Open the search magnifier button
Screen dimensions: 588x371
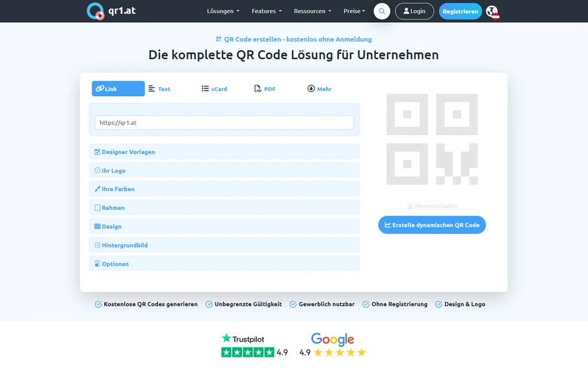[x=382, y=11]
